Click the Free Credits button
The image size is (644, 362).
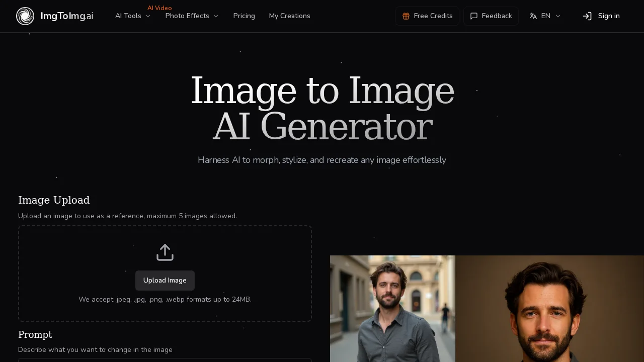coord(427,16)
